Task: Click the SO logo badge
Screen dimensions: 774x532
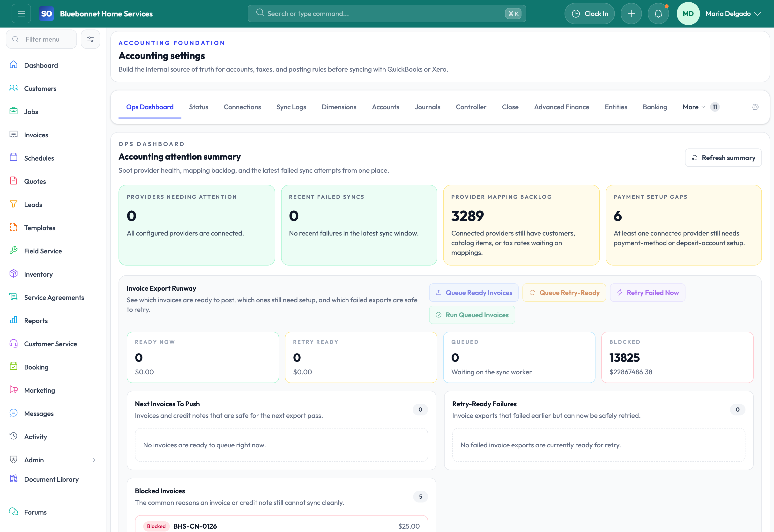Action: (46, 14)
